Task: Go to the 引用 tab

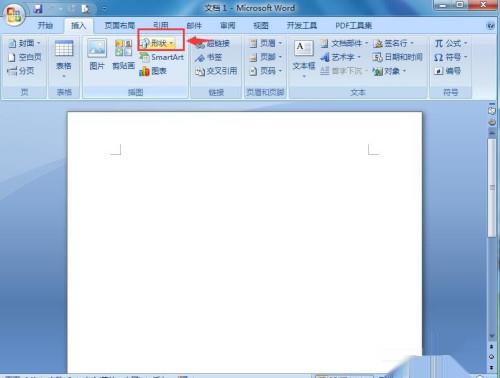Action: [161, 26]
